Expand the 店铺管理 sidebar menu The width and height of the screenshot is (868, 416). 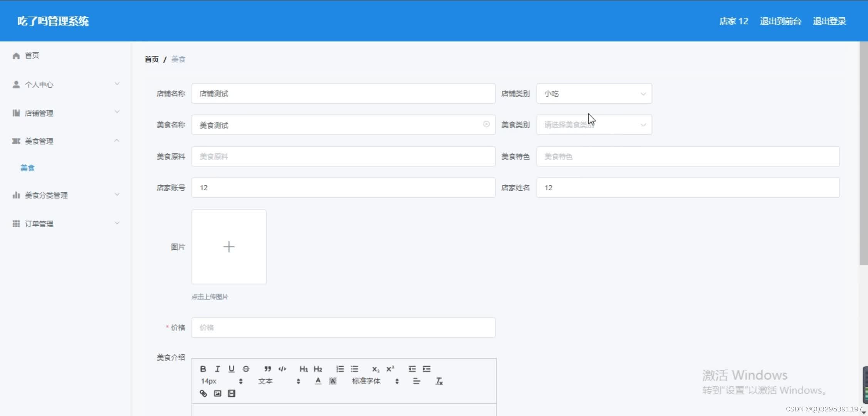tap(66, 113)
